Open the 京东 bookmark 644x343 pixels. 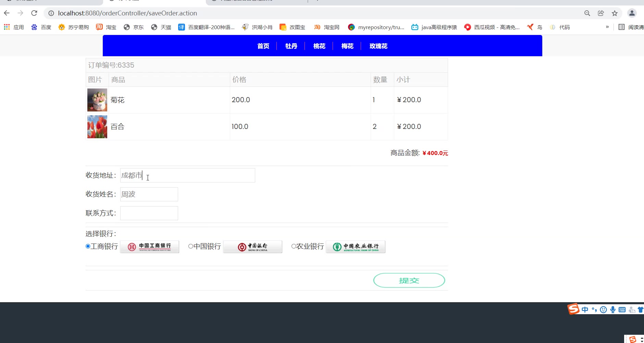pos(134,27)
